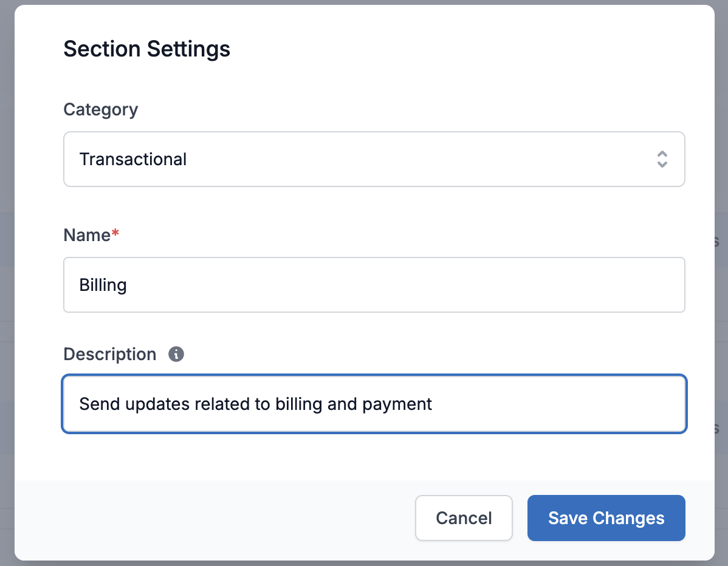Click the up-down chevron icon in Category
728x566 pixels.
(662, 159)
